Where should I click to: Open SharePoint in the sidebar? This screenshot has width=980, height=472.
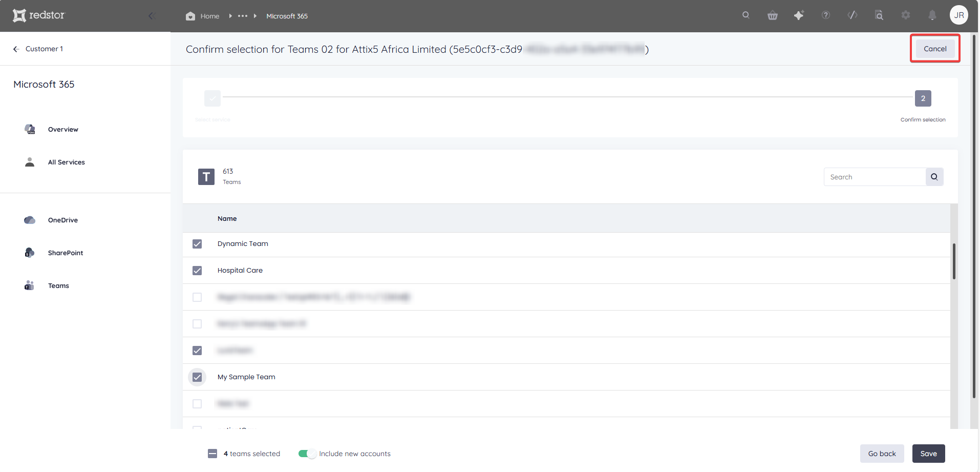pos(66,253)
